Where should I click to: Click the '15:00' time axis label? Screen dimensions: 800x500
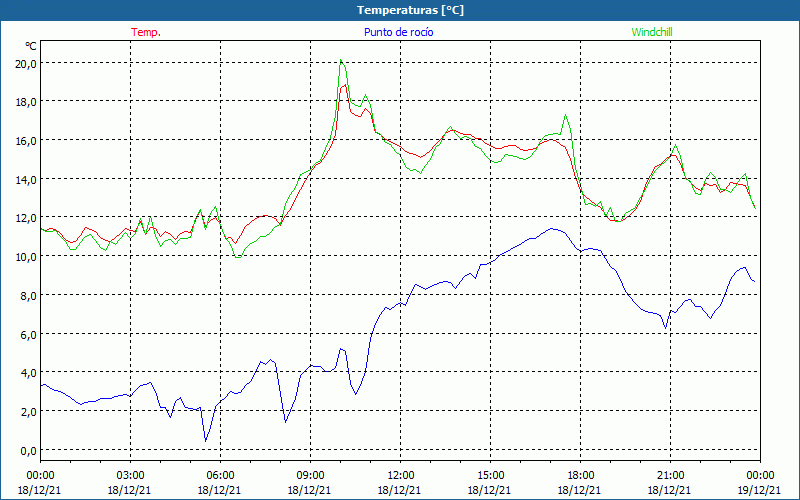pos(490,476)
